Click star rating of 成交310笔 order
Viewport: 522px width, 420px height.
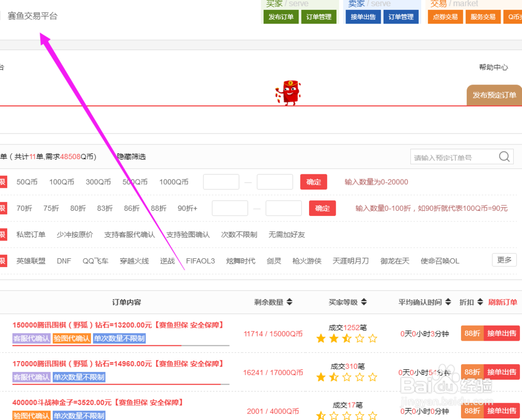tap(347, 377)
